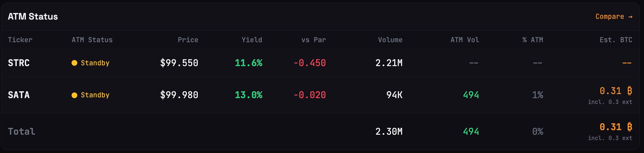Select the STRC ticker row
Image resolution: width=644 pixels, height=153 pixels.
(x=19, y=63)
